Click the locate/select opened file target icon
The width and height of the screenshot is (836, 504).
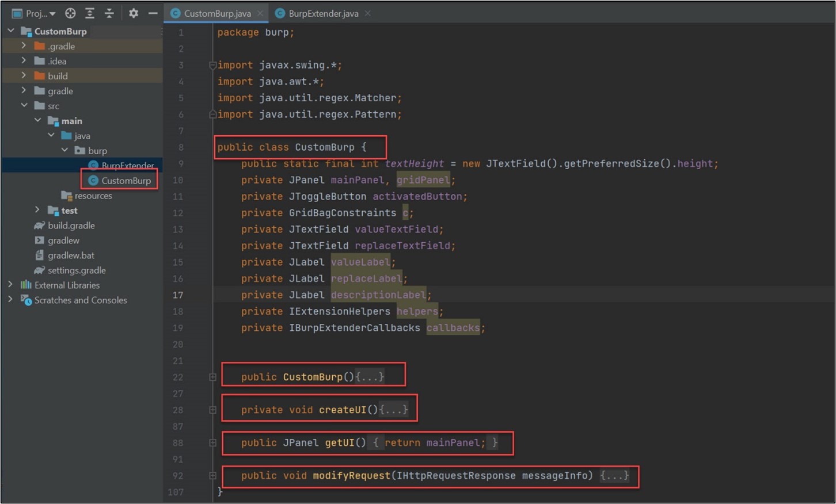tap(70, 13)
